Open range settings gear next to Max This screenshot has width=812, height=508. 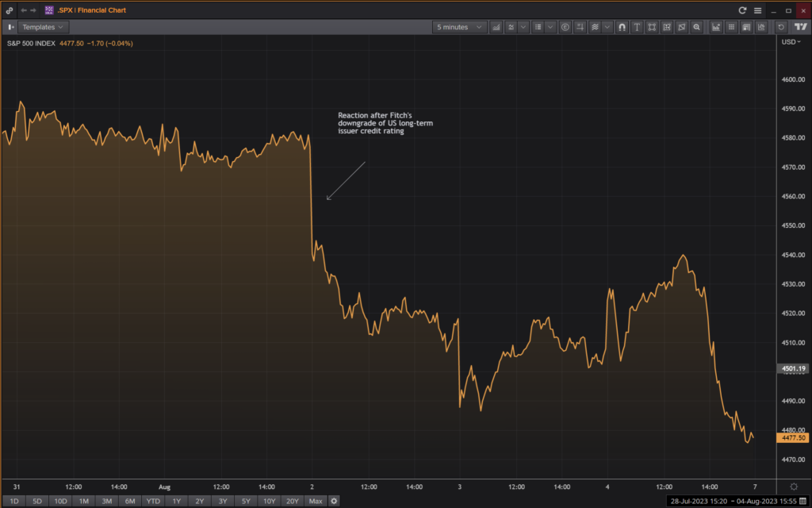334,501
